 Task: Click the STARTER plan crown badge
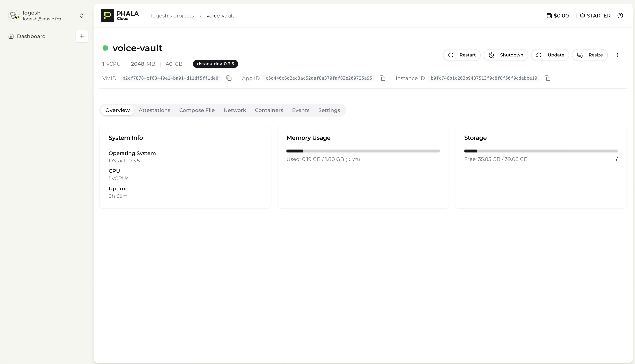pos(595,16)
